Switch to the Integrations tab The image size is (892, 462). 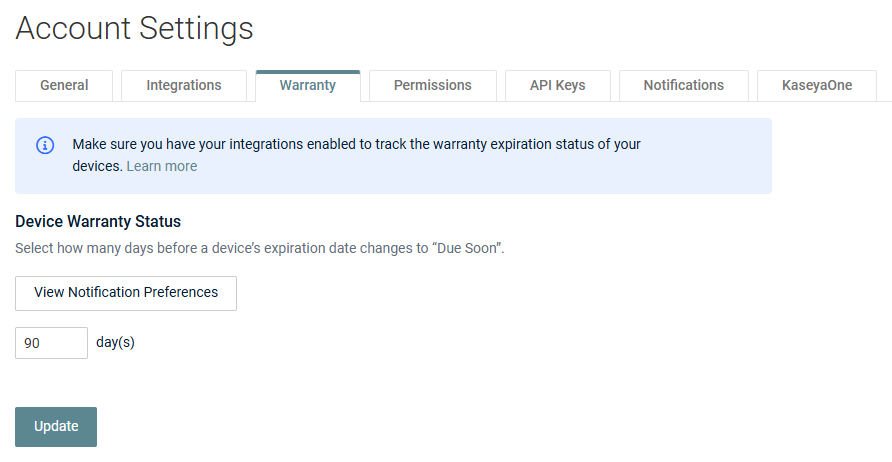184,85
